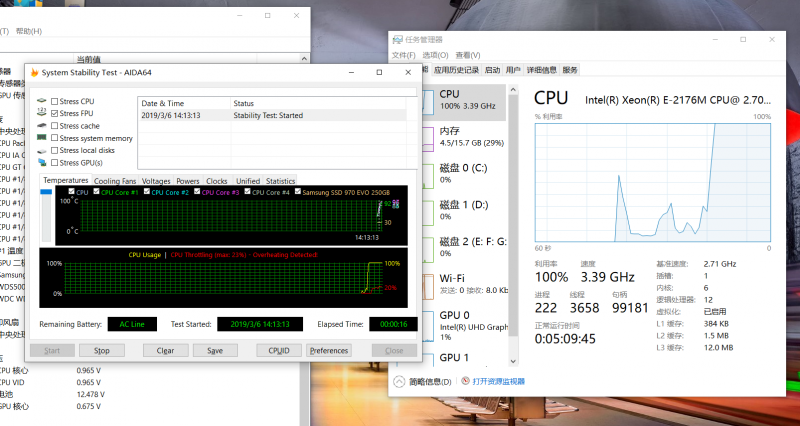Switch to 服务 tab in Task Manager
Viewport: 800px width, 426px height.
pyautogui.click(x=570, y=70)
